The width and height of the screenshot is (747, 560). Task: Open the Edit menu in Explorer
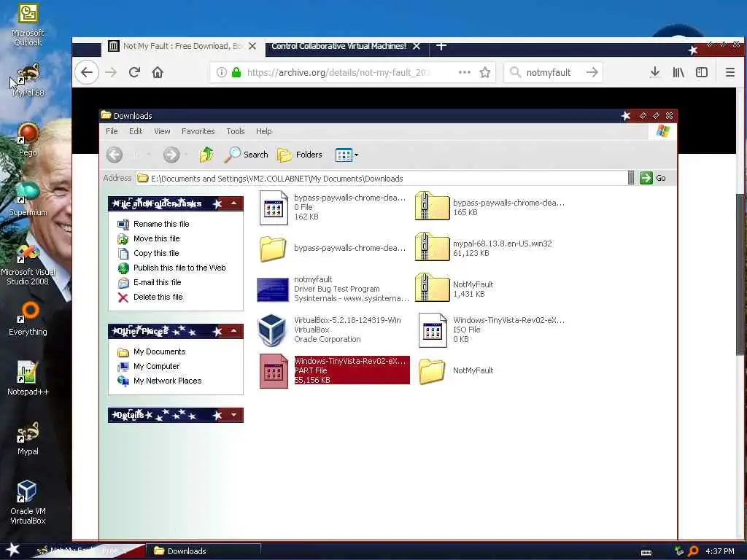click(136, 131)
